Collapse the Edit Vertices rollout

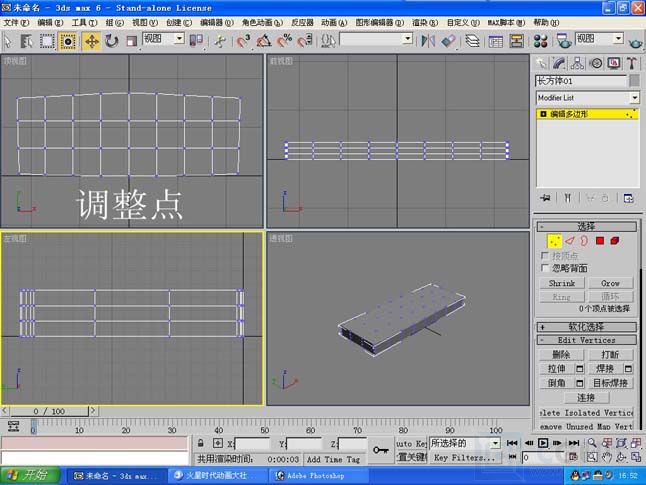(x=586, y=340)
